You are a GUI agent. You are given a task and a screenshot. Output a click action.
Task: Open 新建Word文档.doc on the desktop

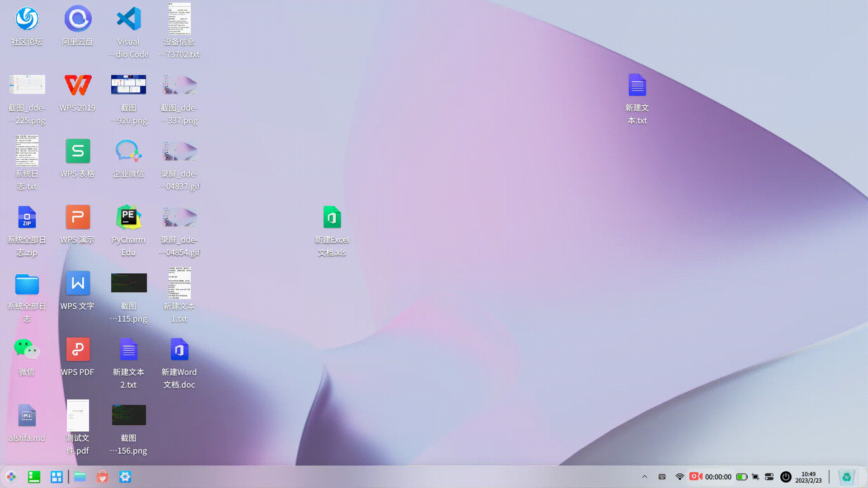(x=179, y=350)
